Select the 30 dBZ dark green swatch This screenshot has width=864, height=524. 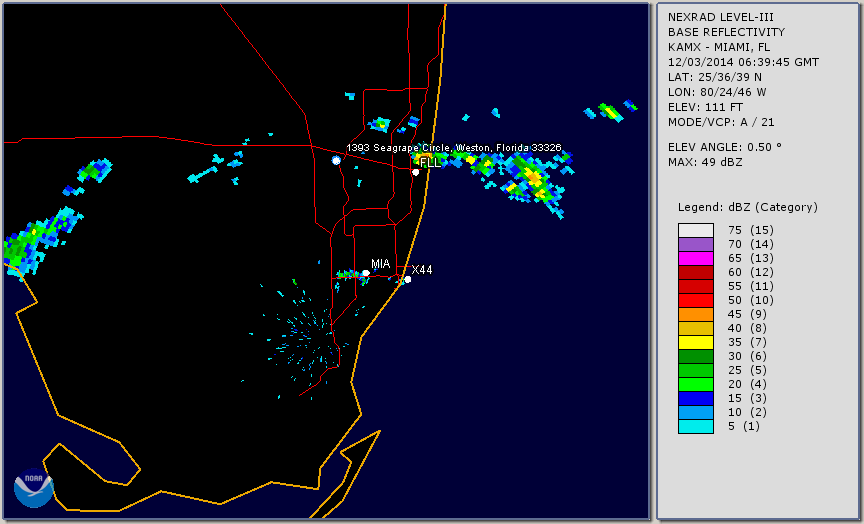[x=696, y=356]
